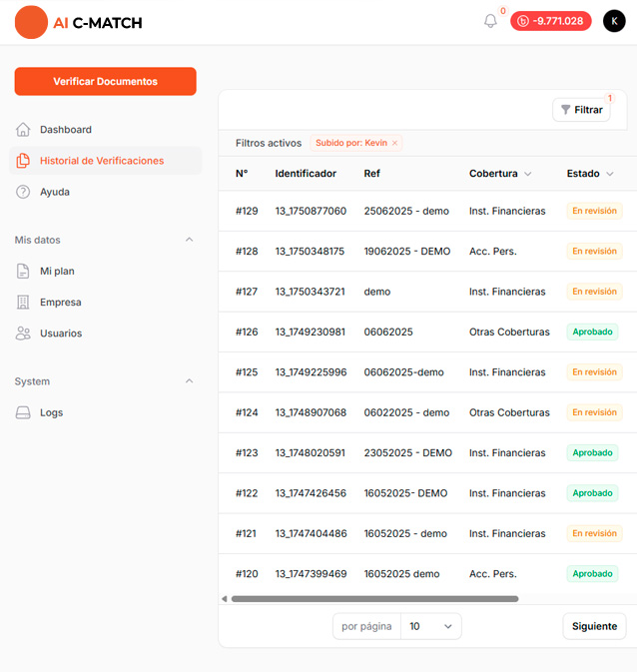
Task: Sort by the Estado column header
Action: coord(589,174)
